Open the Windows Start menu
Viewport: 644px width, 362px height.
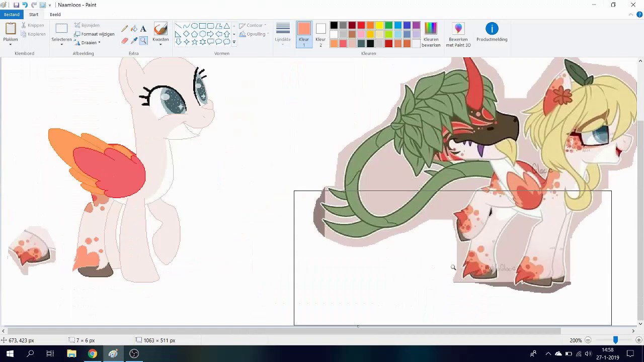point(10,354)
